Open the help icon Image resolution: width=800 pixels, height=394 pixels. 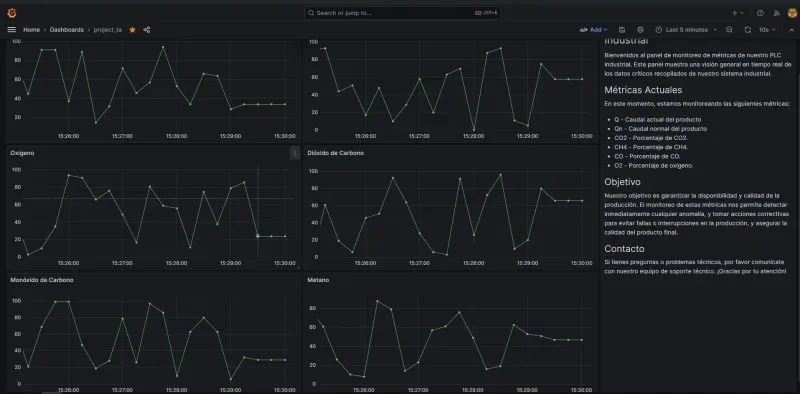[x=760, y=13]
